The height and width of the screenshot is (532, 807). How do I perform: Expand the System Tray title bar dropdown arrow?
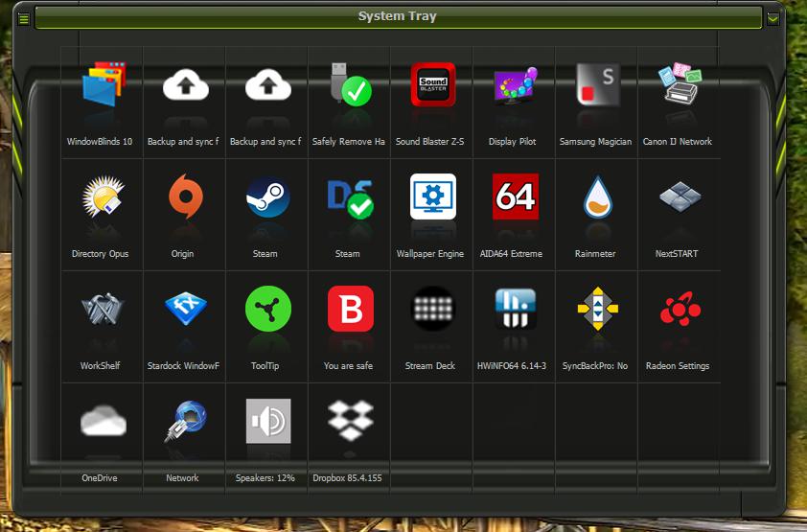(x=772, y=18)
